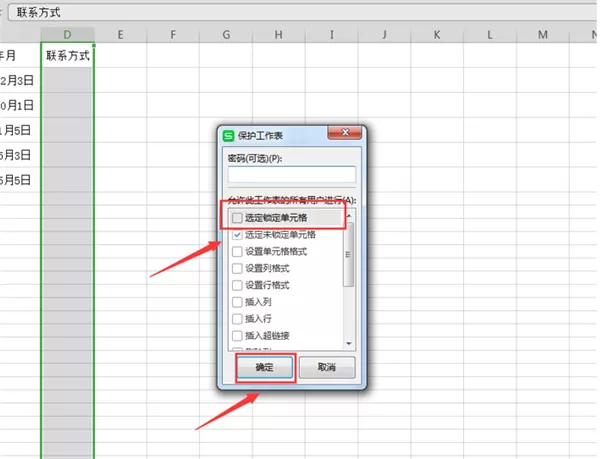
Task: Allow 插入列 for all users
Action: pos(237,302)
